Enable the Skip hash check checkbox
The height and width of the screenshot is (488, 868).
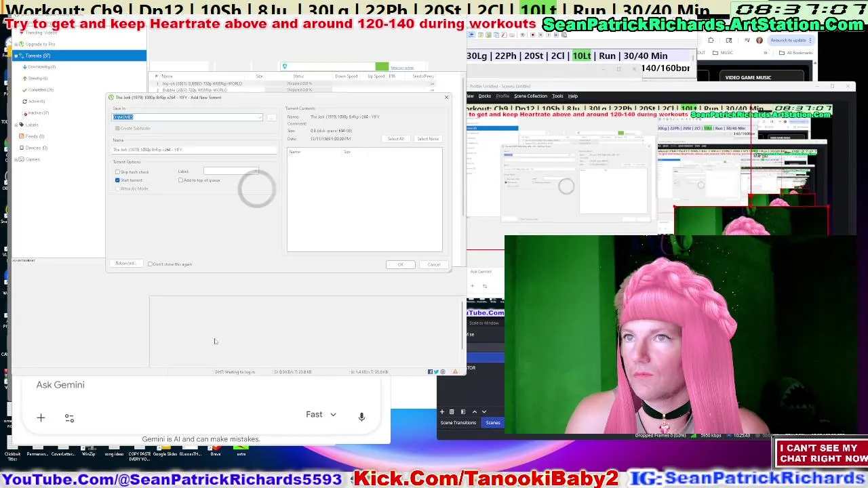117,172
